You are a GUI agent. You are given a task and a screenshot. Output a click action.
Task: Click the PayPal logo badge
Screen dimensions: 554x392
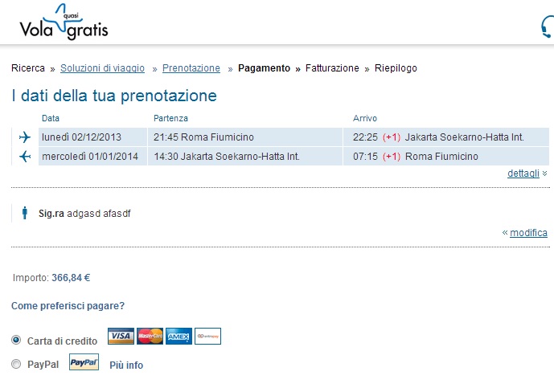tap(84, 362)
